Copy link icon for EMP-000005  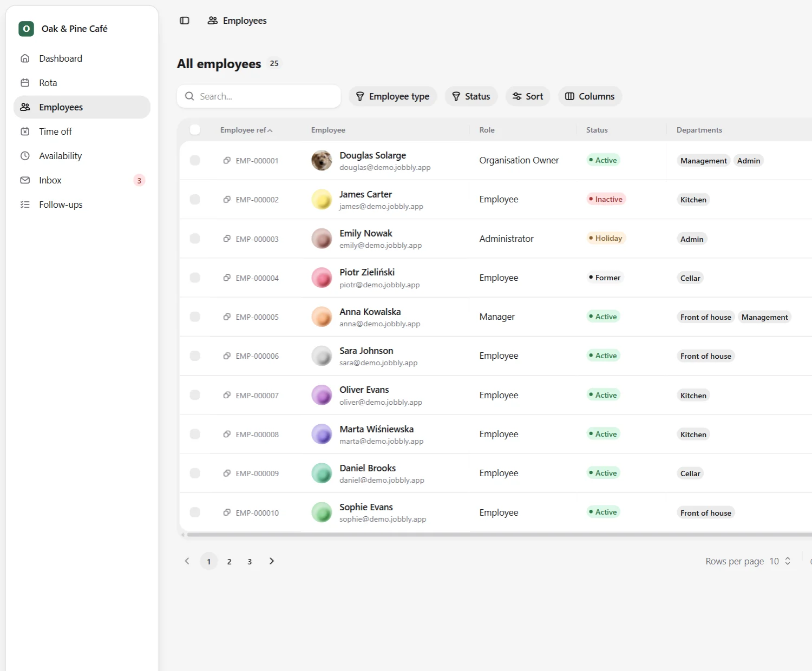pyautogui.click(x=227, y=317)
